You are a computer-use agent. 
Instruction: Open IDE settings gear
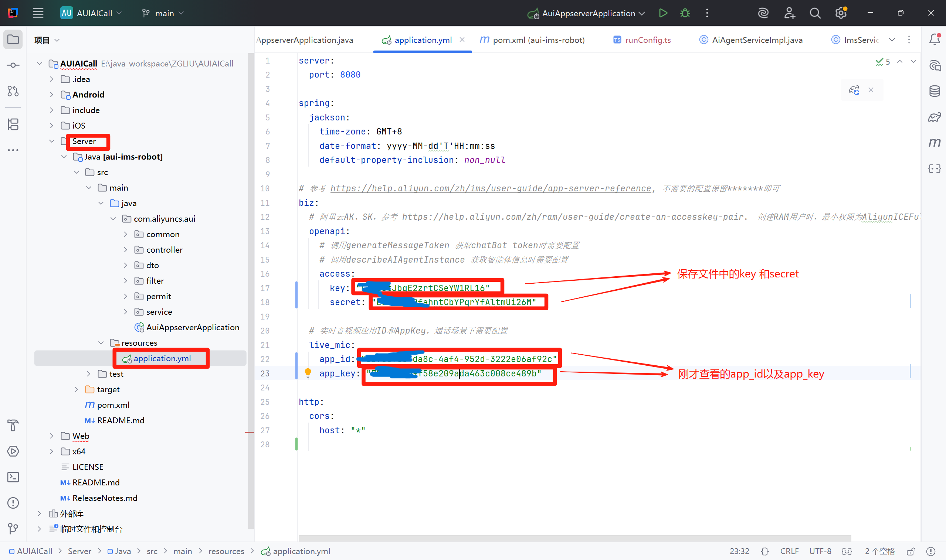tap(841, 13)
